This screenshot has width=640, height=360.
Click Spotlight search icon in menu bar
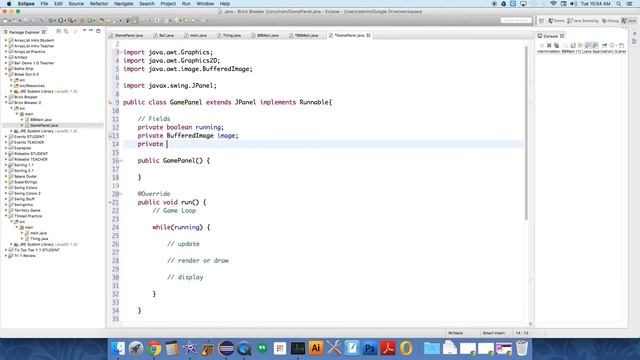coord(619,4)
